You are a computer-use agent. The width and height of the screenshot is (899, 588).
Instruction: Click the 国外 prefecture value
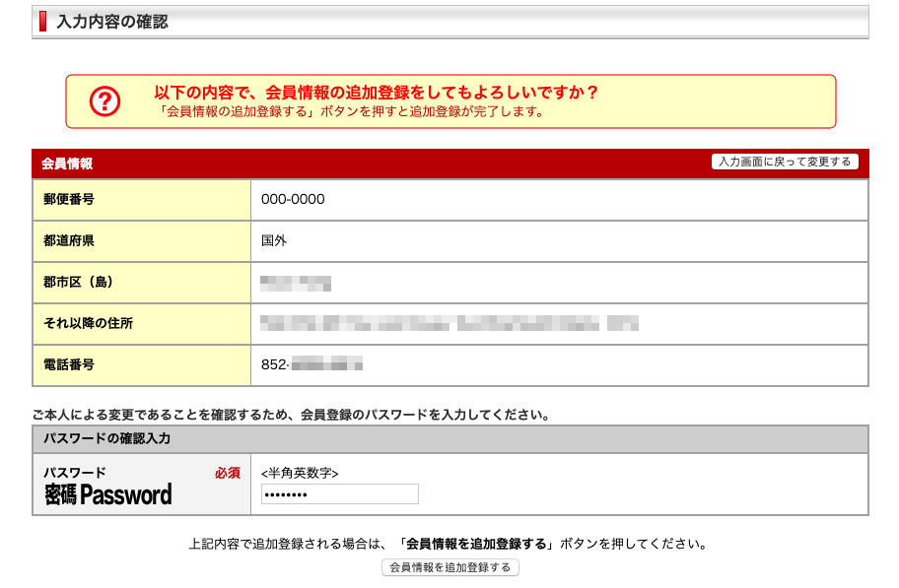(273, 240)
